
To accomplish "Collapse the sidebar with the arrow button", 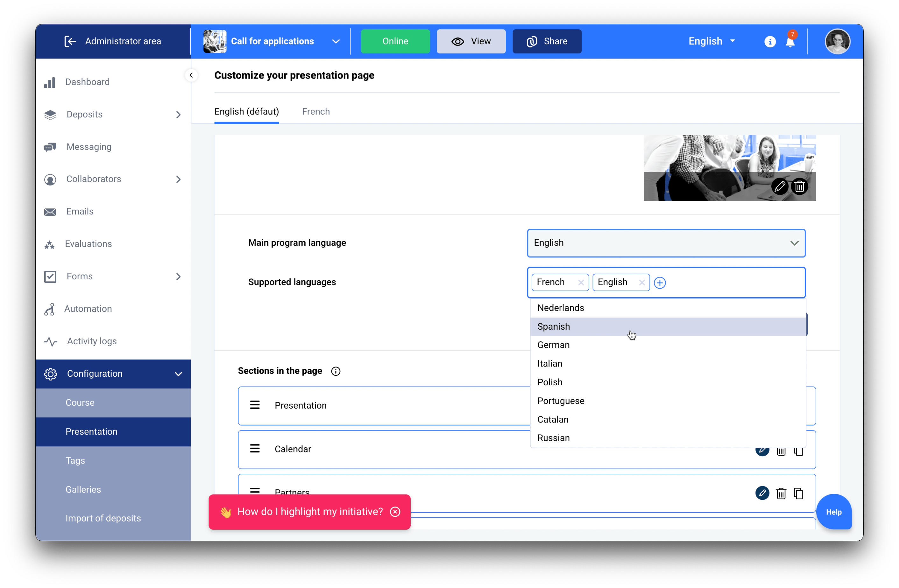I will point(191,75).
